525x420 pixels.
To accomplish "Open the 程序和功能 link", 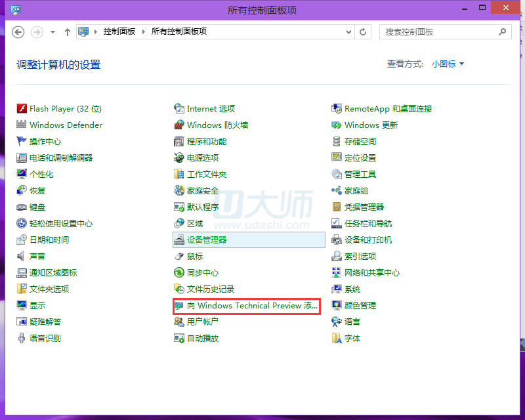I will point(207,142).
